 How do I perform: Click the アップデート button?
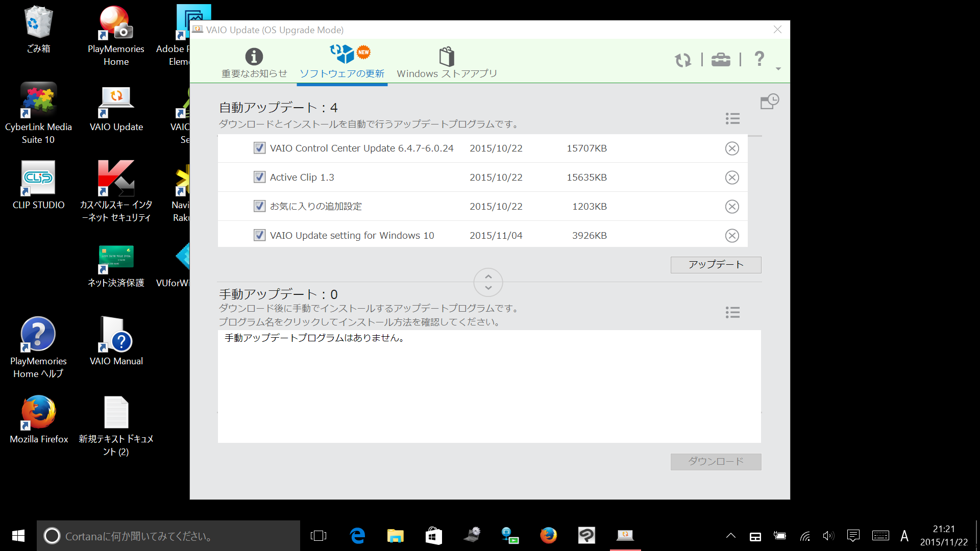[716, 265]
